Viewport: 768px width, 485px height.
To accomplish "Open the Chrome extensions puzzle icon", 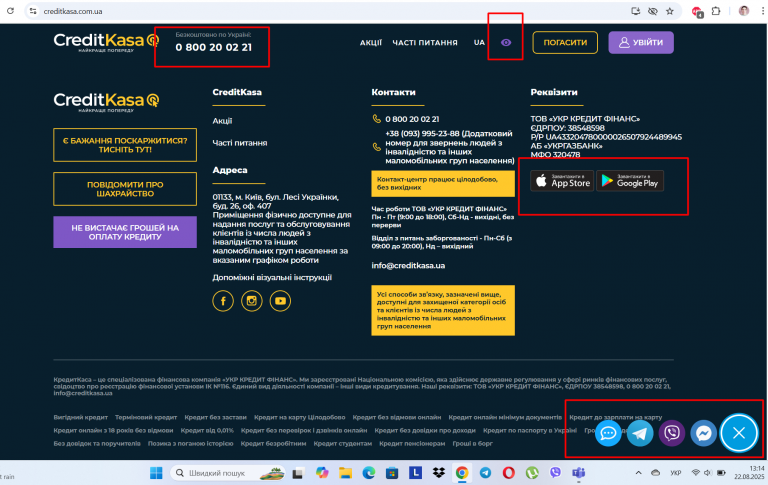I will point(716,11).
